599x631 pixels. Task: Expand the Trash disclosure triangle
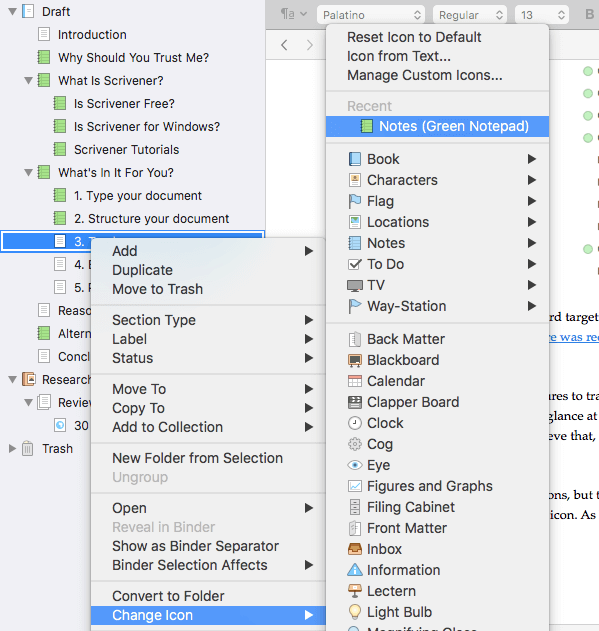click(x=12, y=448)
